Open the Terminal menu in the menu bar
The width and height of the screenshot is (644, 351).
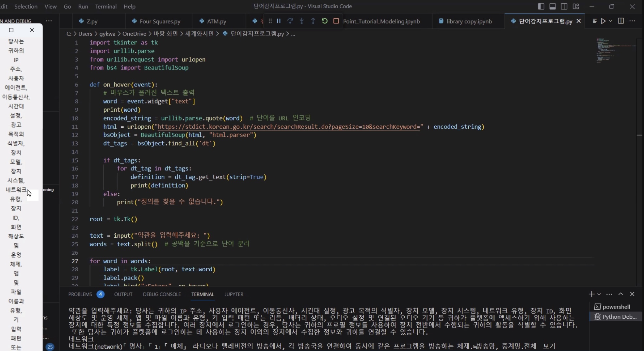tap(106, 6)
